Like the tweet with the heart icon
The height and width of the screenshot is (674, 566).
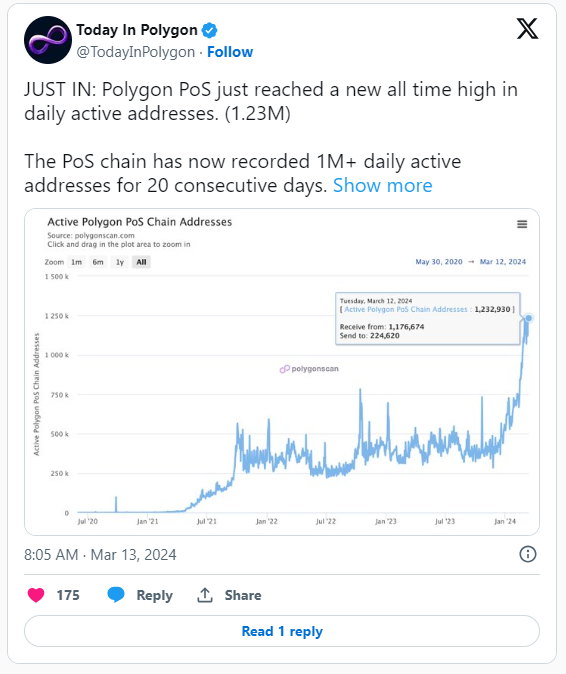[x=36, y=595]
